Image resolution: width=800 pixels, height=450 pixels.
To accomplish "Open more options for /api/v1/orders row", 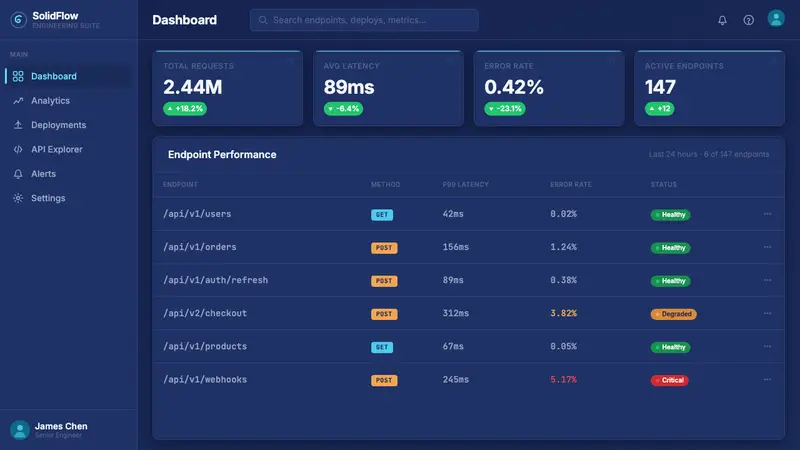I will click(x=767, y=247).
